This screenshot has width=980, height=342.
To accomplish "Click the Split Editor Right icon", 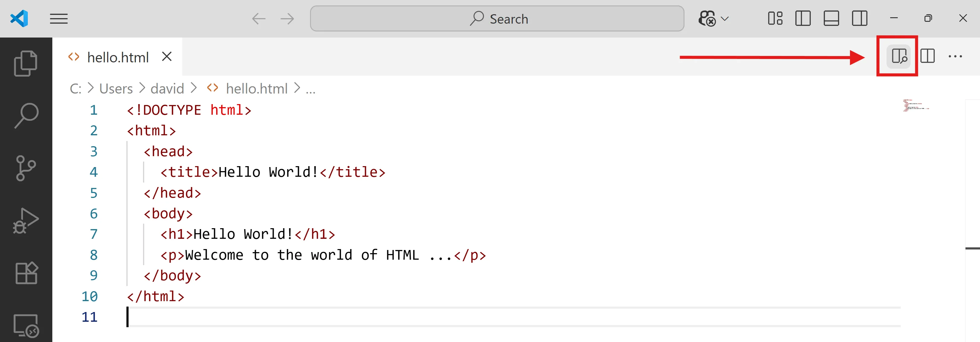I will pyautogui.click(x=927, y=56).
